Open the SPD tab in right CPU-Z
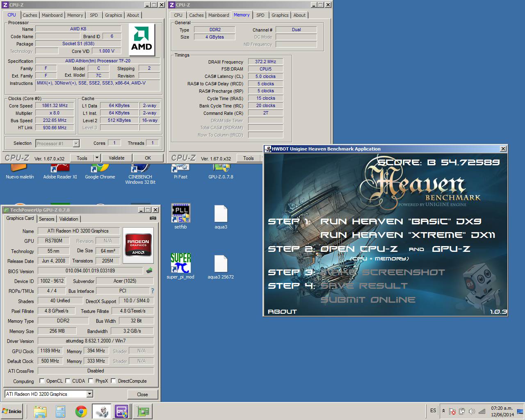The width and height of the screenshot is (525, 420). 260,15
